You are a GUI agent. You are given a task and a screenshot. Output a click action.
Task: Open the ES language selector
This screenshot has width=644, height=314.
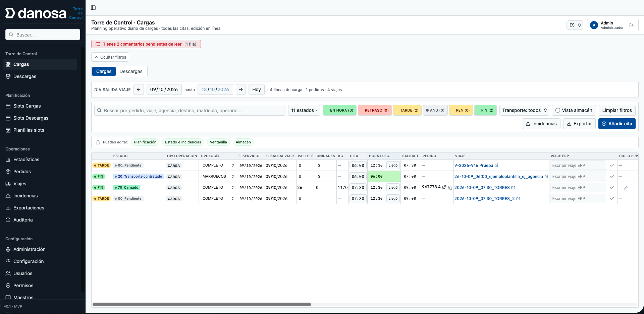[x=575, y=25]
